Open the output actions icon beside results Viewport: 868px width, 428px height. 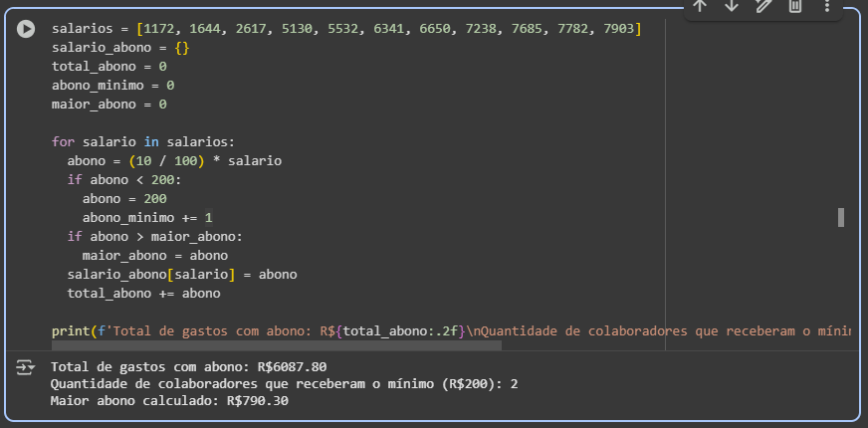25,367
